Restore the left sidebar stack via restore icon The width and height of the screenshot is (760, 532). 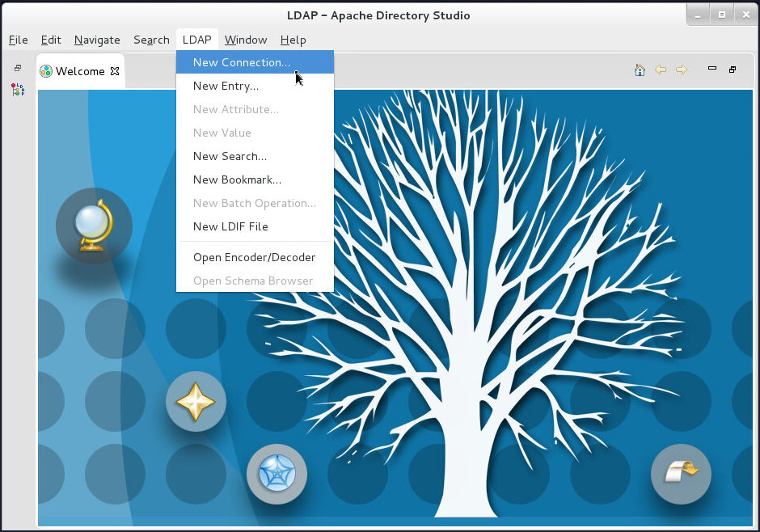coord(18,69)
